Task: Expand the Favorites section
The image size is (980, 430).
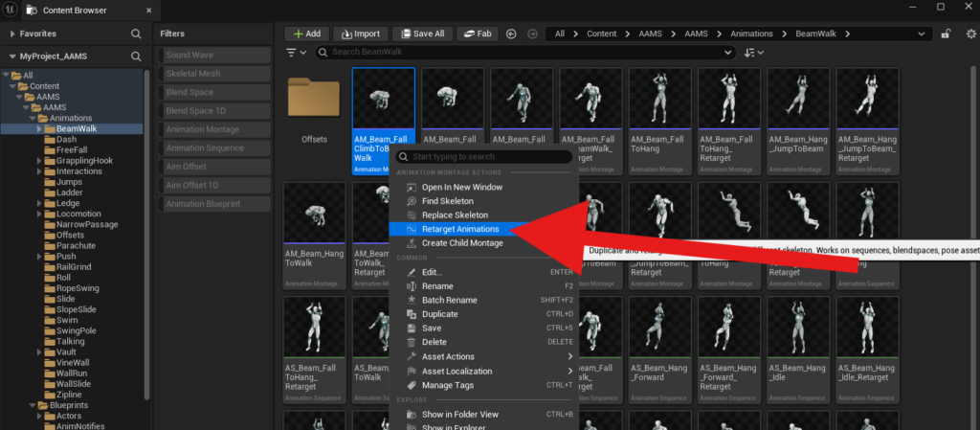Action: 11,34
